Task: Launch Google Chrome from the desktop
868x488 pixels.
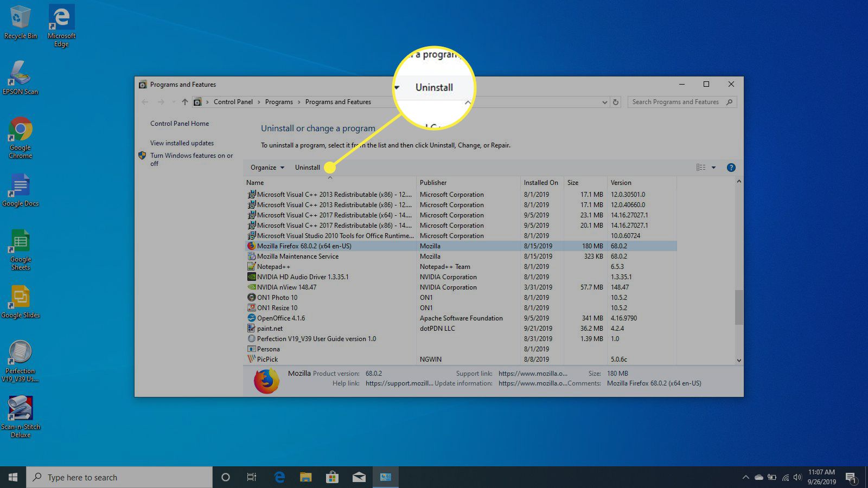Action: pos(21,133)
